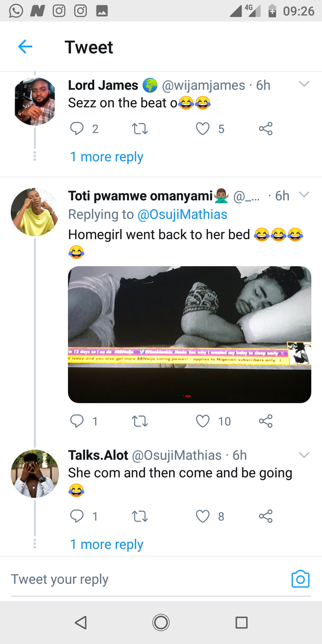The image size is (322, 644).
Task: Tap Android home circle navigation button
Action: (161, 623)
